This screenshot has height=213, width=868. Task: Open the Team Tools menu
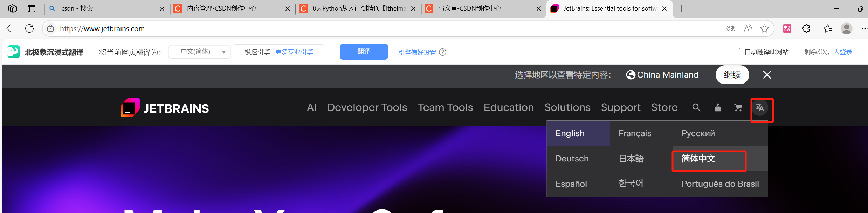pyautogui.click(x=445, y=107)
